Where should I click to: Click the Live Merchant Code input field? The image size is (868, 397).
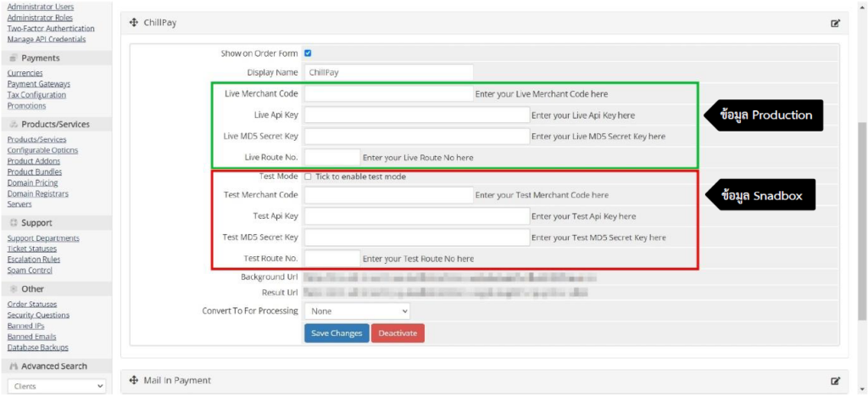pos(388,93)
